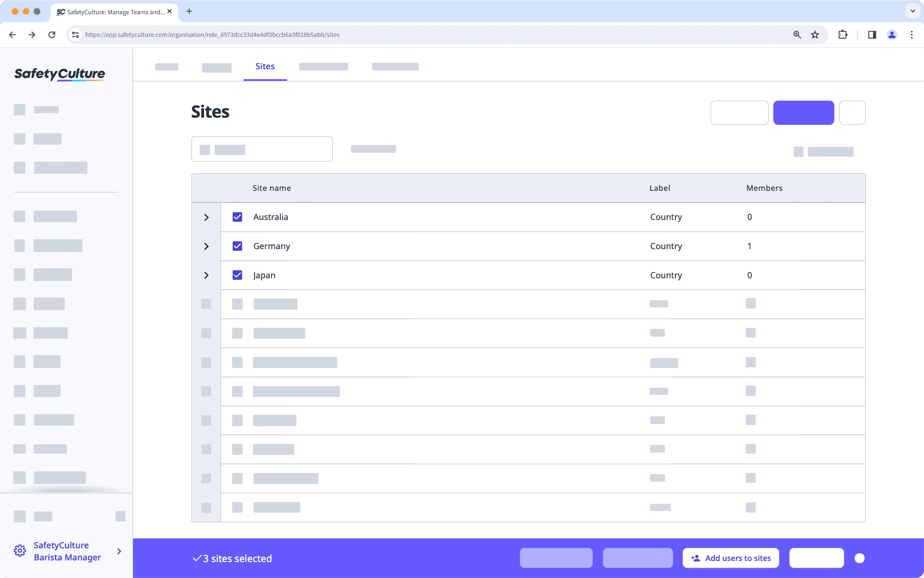Screen dimensions: 924x578
Task: Click the add-user icon on Add users button
Action: 695,558
